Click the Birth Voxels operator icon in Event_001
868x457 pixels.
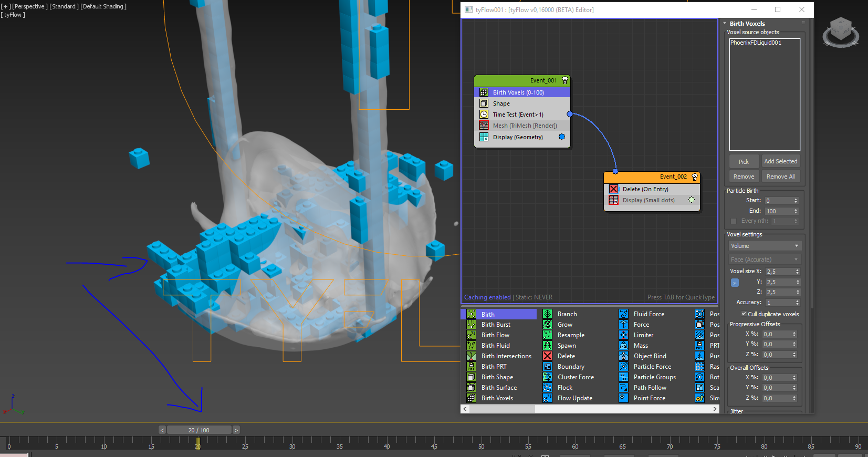click(x=484, y=92)
